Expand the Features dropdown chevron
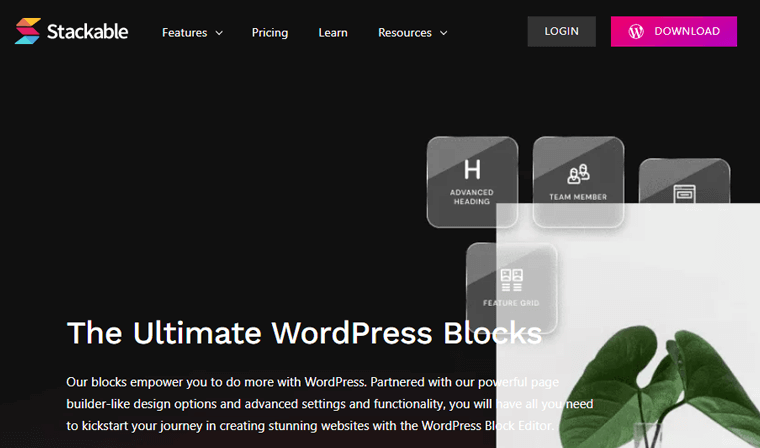 click(x=219, y=33)
